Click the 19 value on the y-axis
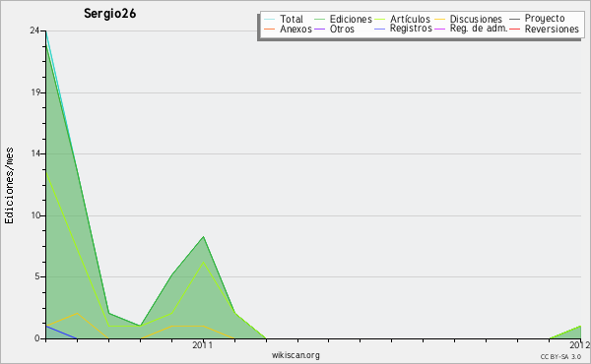Screen dimensions: 591x364 click(x=35, y=92)
